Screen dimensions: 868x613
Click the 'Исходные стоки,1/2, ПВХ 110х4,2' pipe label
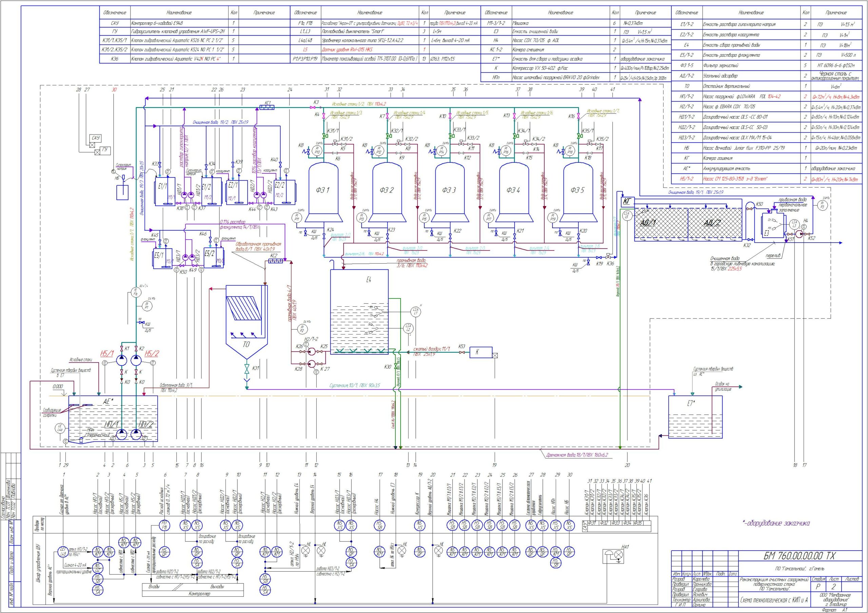359,104
